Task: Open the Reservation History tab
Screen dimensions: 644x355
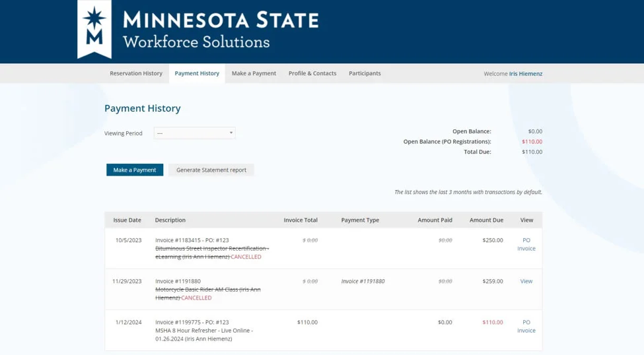Action: [x=136, y=73]
